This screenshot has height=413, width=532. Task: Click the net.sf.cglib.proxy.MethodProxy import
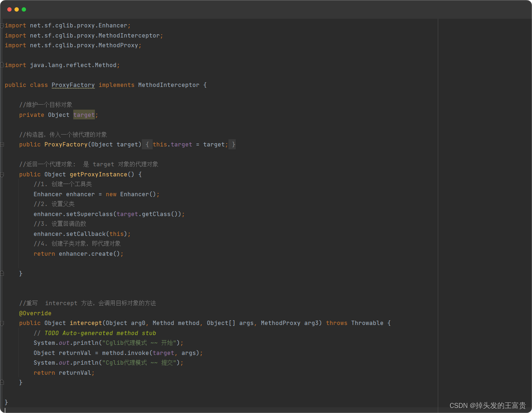tap(84, 45)
